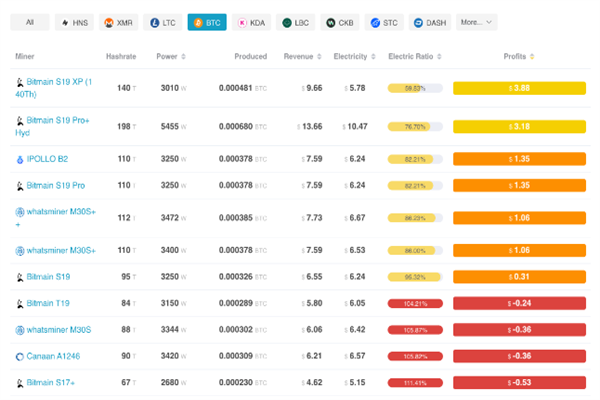Click the Handshake HNS coin icon

65,23
